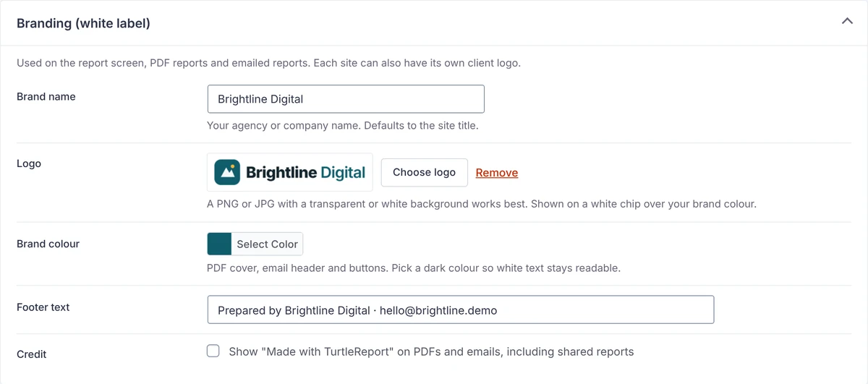Click the Brand name label
Image resolution: width=868 pixels, height=384 pixels.
[x=46, y=96]
